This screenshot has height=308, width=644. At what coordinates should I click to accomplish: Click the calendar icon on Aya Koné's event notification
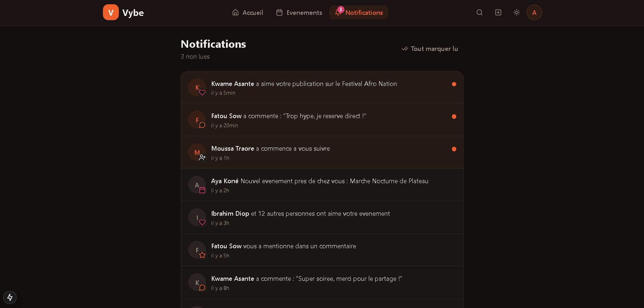click(202, 190)
